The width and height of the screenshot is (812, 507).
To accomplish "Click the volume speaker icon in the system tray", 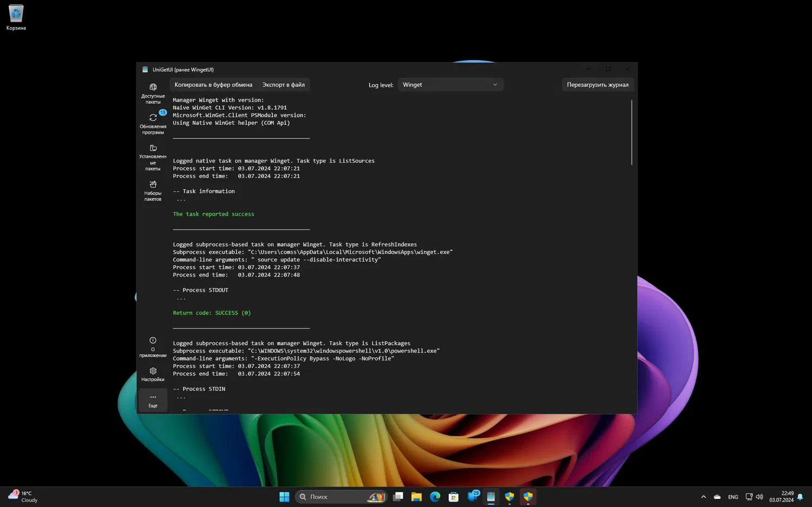I will click(759, 497).
